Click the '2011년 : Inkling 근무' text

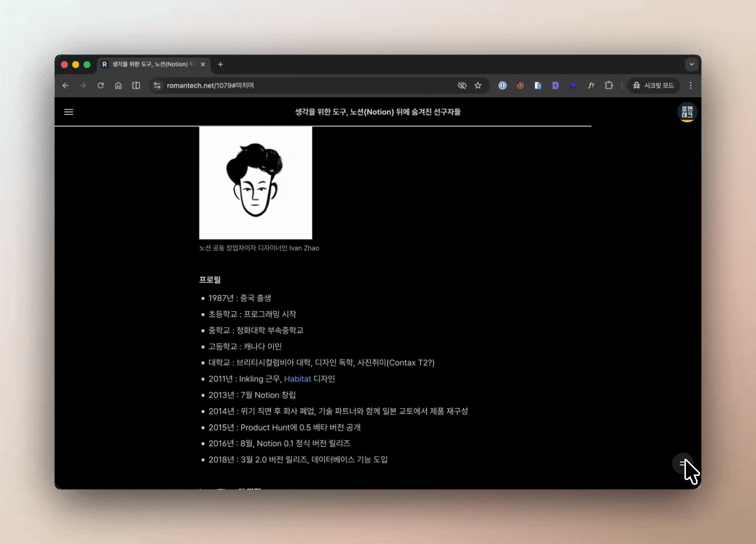[245, 379]
